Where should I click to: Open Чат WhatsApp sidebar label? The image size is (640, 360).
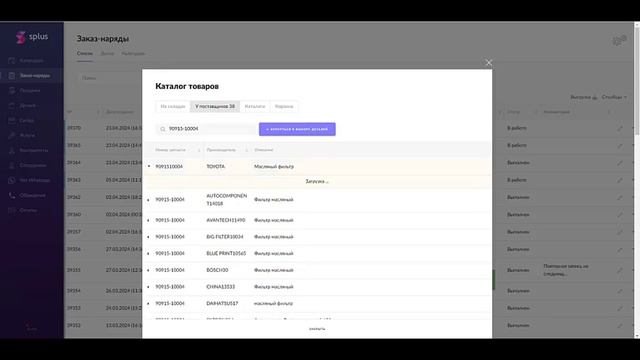click(x=35, y=180)
